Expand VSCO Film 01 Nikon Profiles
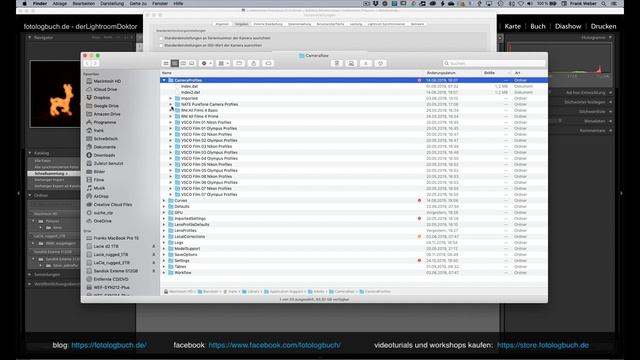 pyautogui.click(x=171, y=122)
